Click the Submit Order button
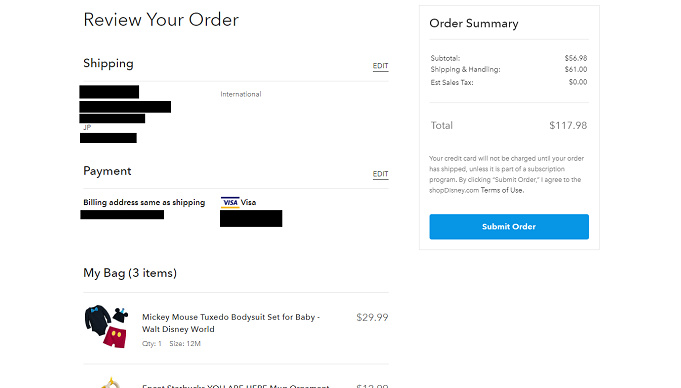Screen dimensions: 681x388 [x=509, y=226]
